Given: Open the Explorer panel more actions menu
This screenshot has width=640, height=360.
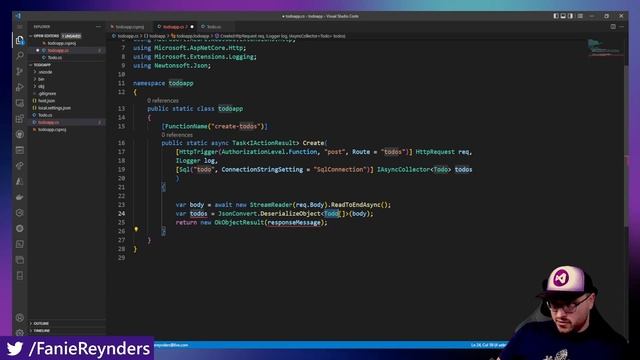Looking at the screenshot, I should tap(98, 27).
